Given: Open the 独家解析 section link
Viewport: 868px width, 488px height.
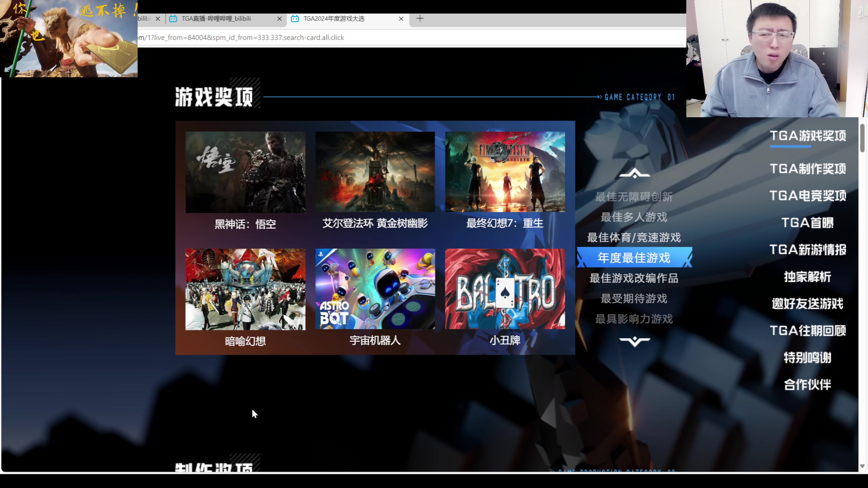Looking at the screenshot, I should 808,277.
